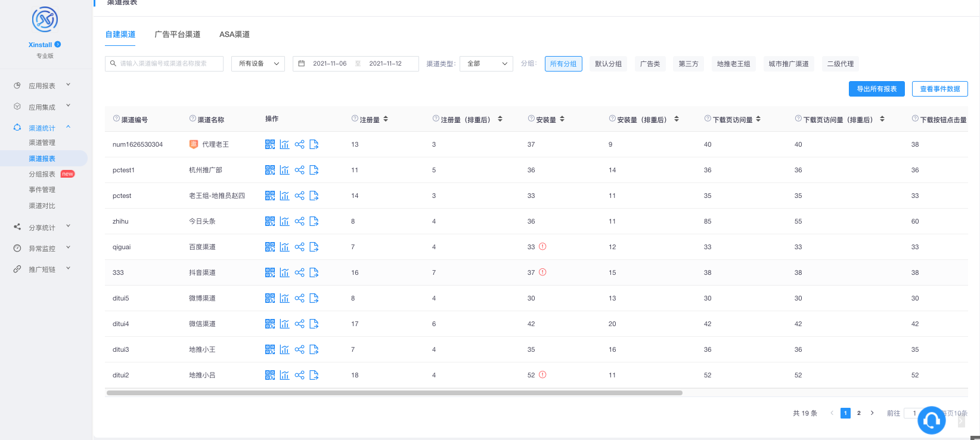Image resolution: width=980 pixels, height=440 pixels.
Task: Click the 代理老王 orange badge icon
Action: coord(193,144)
